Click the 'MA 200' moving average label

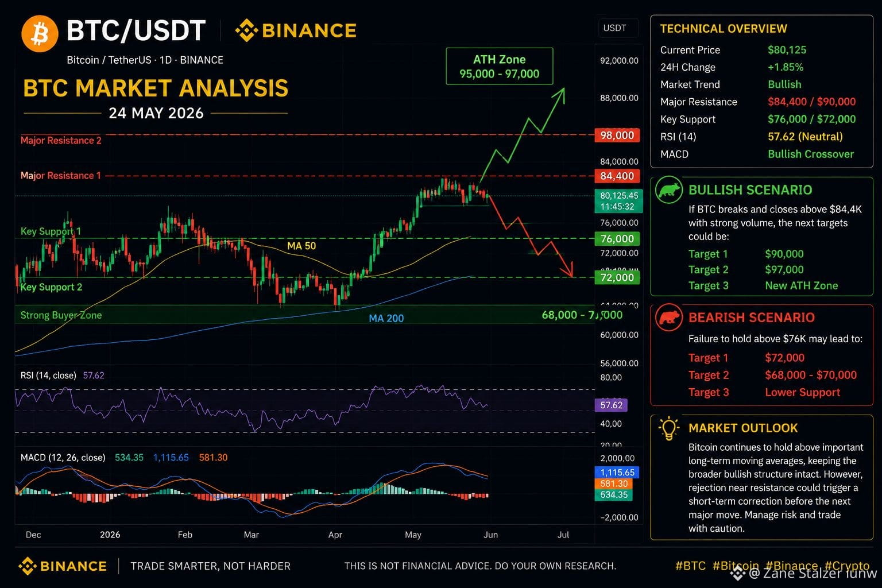point(386,318)
